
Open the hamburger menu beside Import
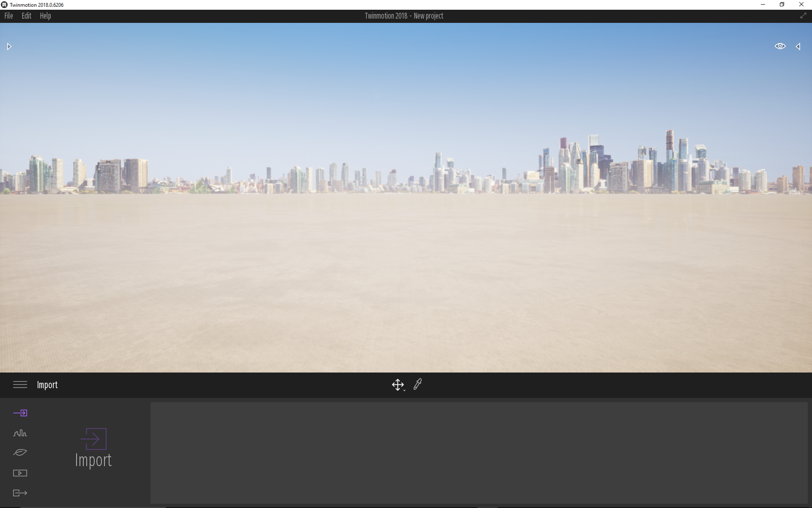[20, 384]
